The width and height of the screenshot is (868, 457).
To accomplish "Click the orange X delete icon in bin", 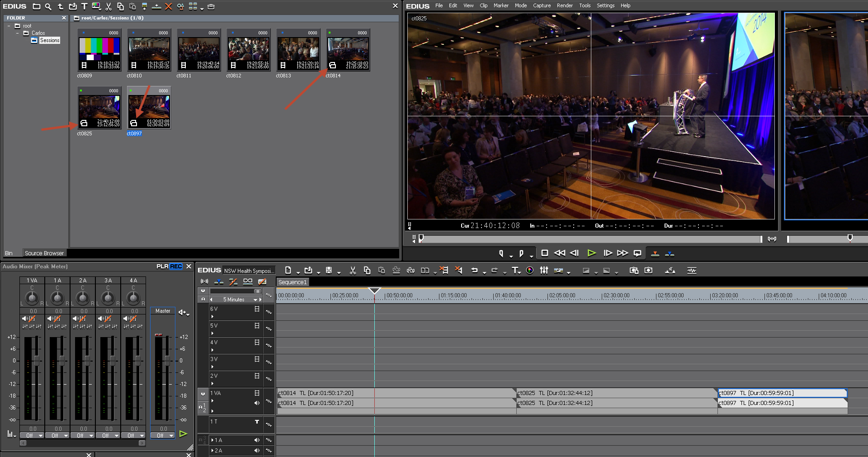I will [169, 6].
